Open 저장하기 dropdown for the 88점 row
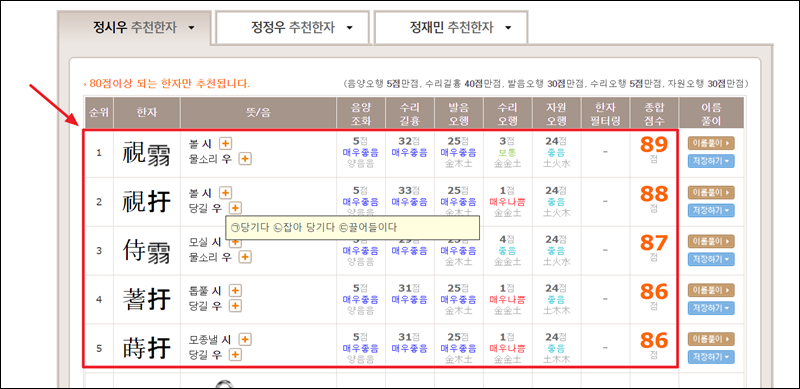 pyautogui.click(x=711, y=210)
